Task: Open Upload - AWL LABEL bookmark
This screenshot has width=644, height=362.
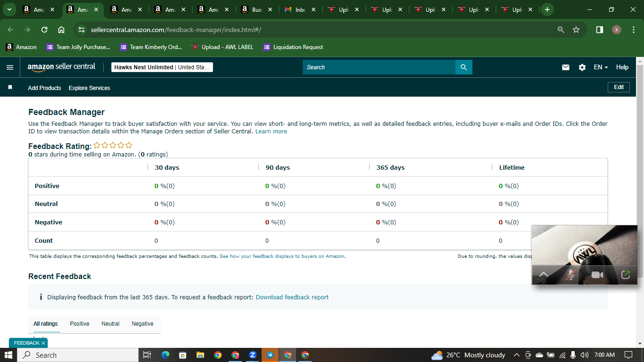Action: point(223,47)
